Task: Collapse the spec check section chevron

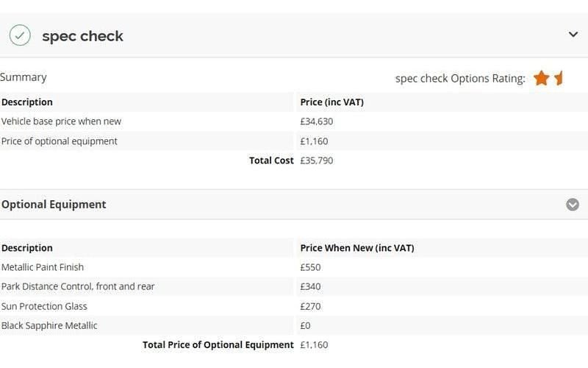Action: click(573, 34)
